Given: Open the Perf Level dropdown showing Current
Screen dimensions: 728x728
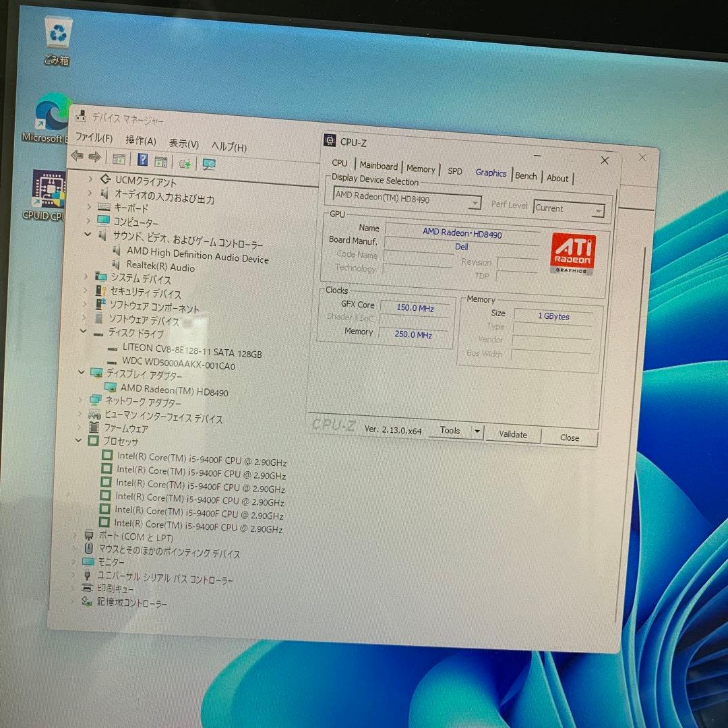Looking at the screenshot, I should click(x=597, y=210).
